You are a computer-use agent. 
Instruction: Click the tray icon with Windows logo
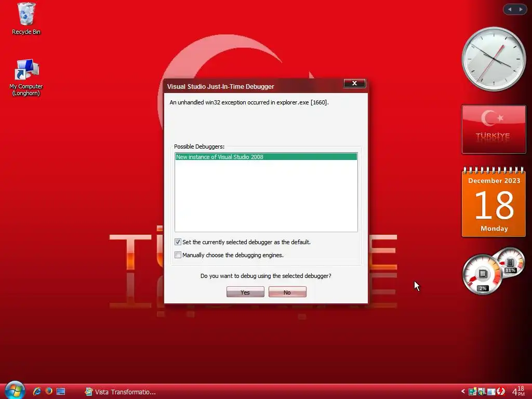[482, 392]
